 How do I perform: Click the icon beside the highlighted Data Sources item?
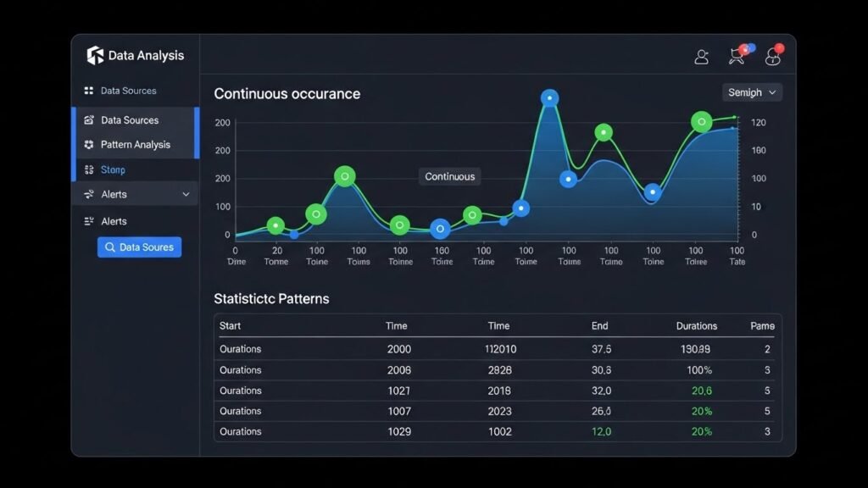click(89, 120)
